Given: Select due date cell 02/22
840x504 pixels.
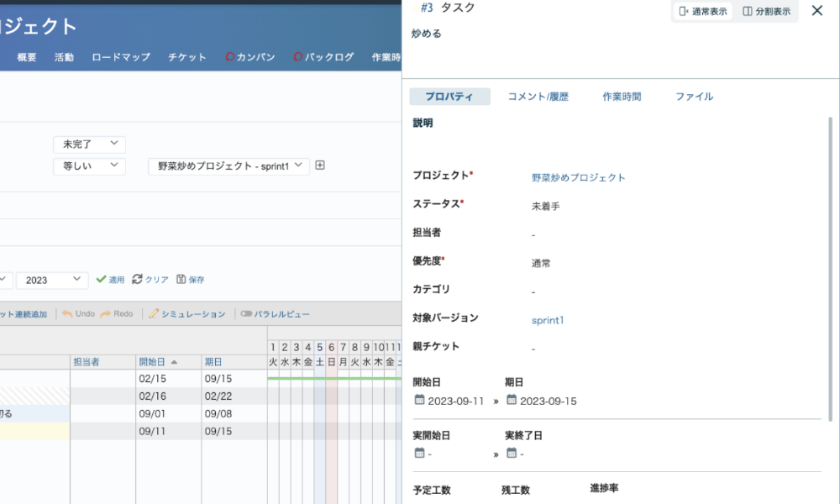Looking at the screenshot, I should [234, 396].
